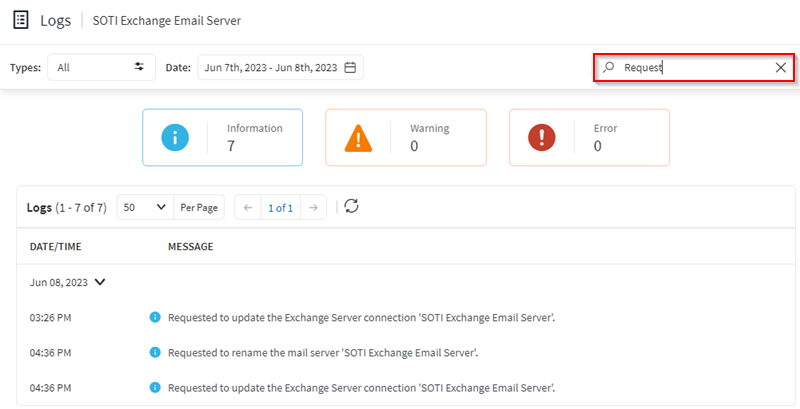The image size is (800, 409).
Task: Go to previous page of logs
Action: click(248, 208)
